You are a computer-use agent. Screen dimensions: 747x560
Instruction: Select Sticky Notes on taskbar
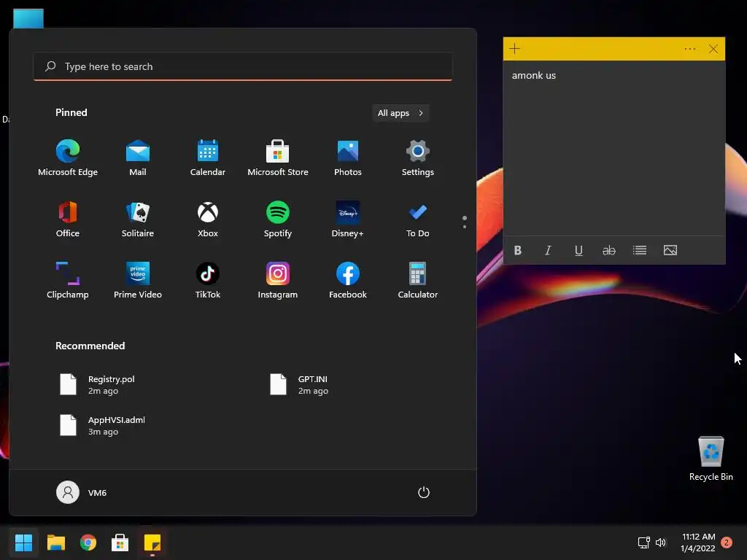[x=152, y=542]
